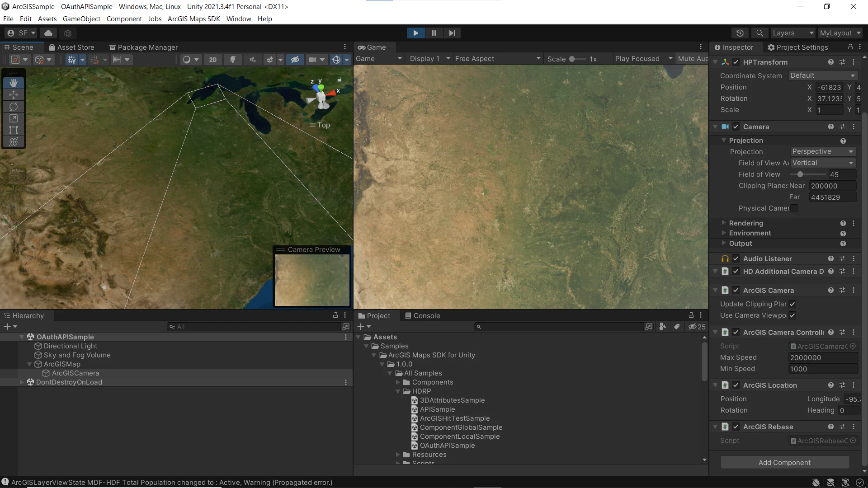Select the Rect transform tool

14,130
